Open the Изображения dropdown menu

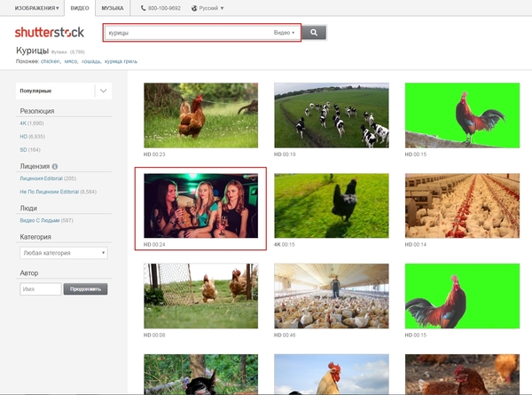pos(36,8)
